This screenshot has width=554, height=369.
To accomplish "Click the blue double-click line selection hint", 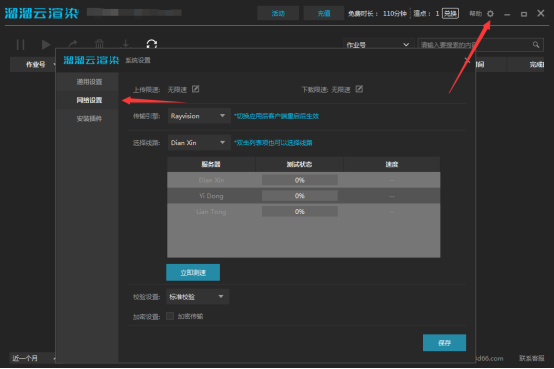I will coord(273,143).
